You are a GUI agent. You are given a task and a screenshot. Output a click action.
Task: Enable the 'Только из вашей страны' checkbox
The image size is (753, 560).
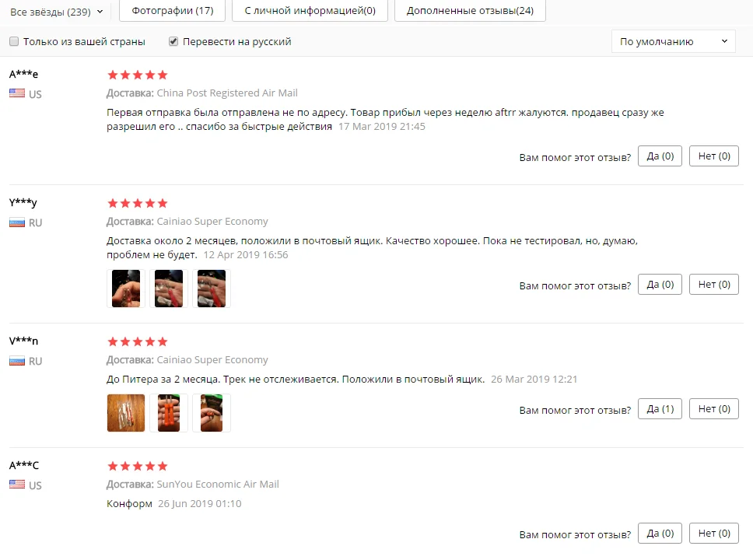coord(14,41)
